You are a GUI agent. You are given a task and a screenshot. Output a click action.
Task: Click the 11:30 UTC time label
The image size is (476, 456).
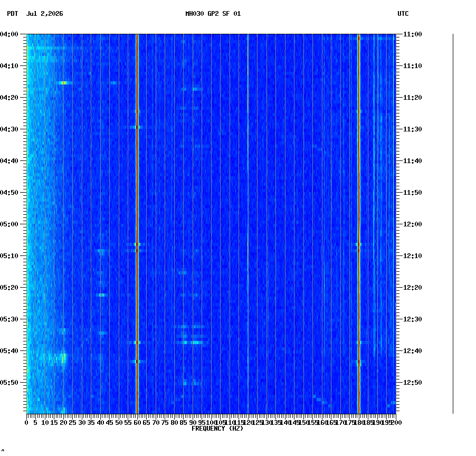[413, 129]
